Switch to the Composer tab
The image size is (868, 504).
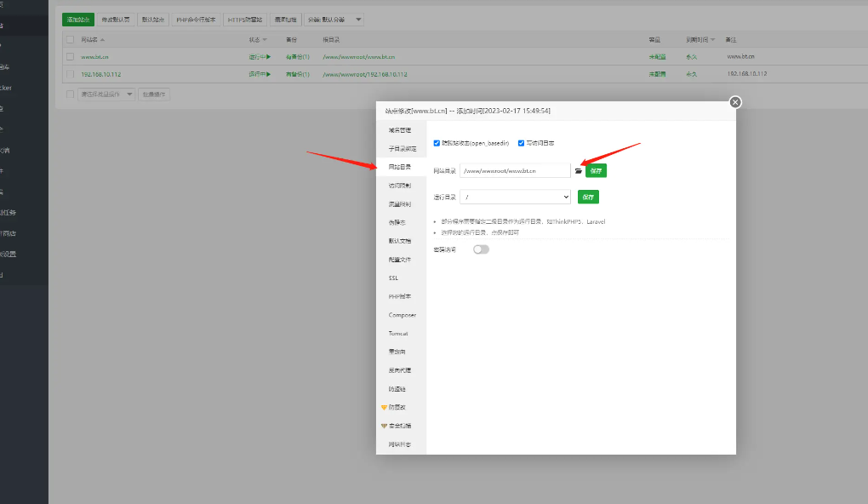tap(403, 315)
